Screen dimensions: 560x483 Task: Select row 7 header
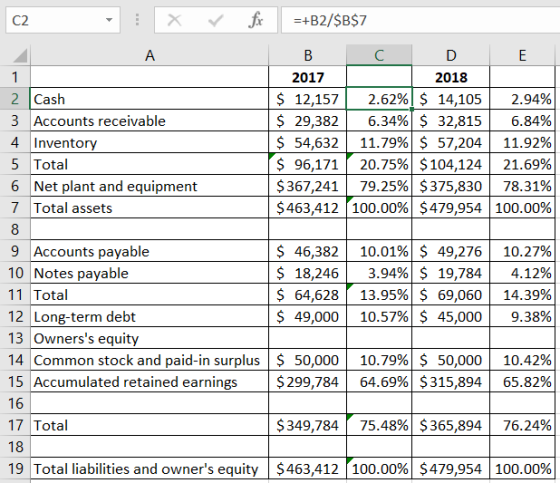[15, 208]
